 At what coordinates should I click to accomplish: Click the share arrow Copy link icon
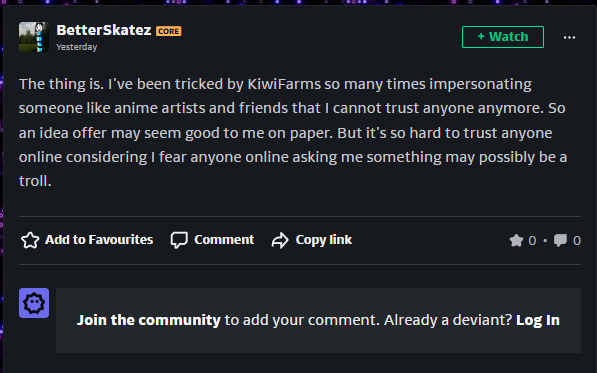point(280,240)
